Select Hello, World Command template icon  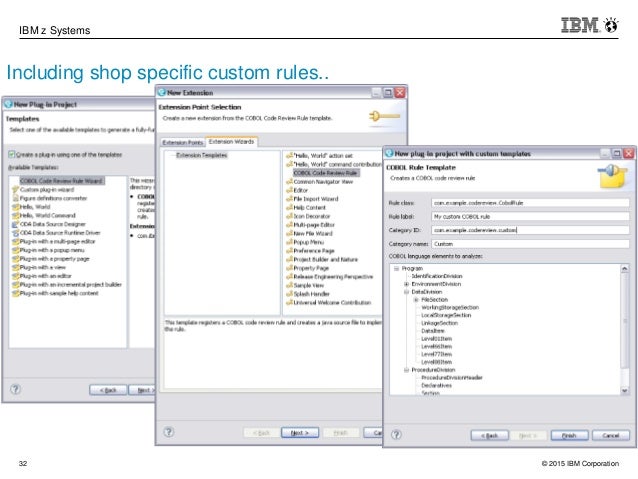click(x=15, y=215)
